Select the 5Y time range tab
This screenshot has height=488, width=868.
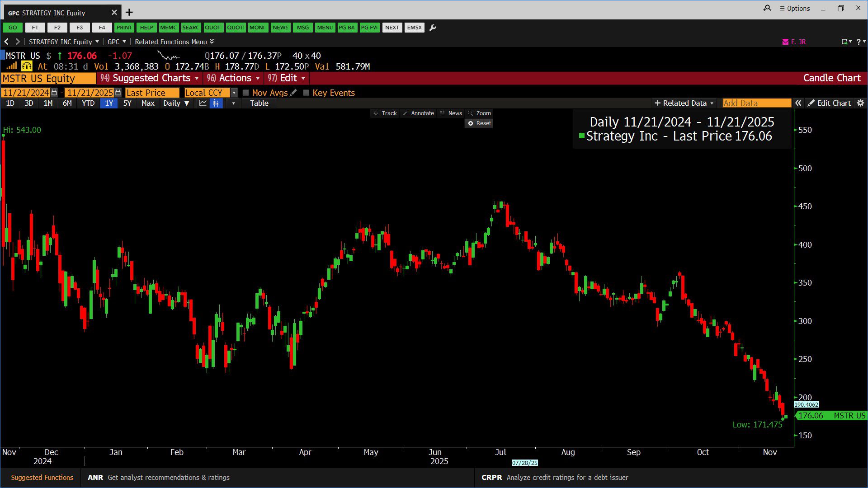127,103
